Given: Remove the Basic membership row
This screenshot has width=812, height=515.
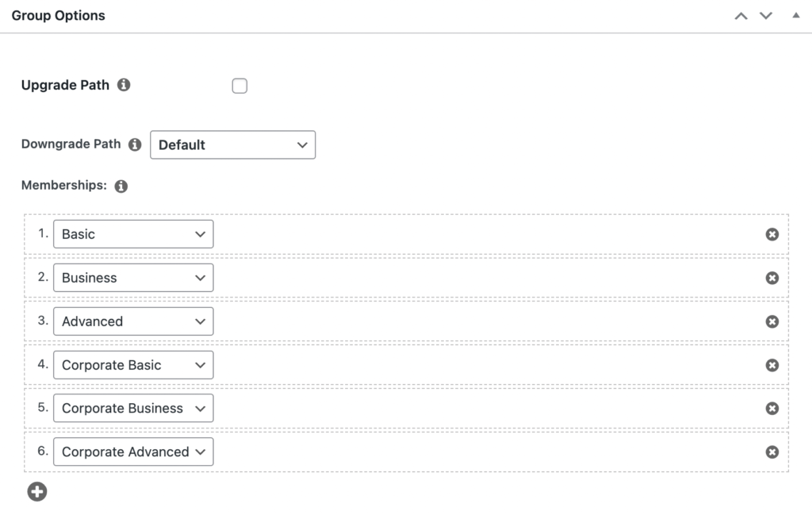Looking at the screenshot, I should pyautogui.click(x=772, y=234).
